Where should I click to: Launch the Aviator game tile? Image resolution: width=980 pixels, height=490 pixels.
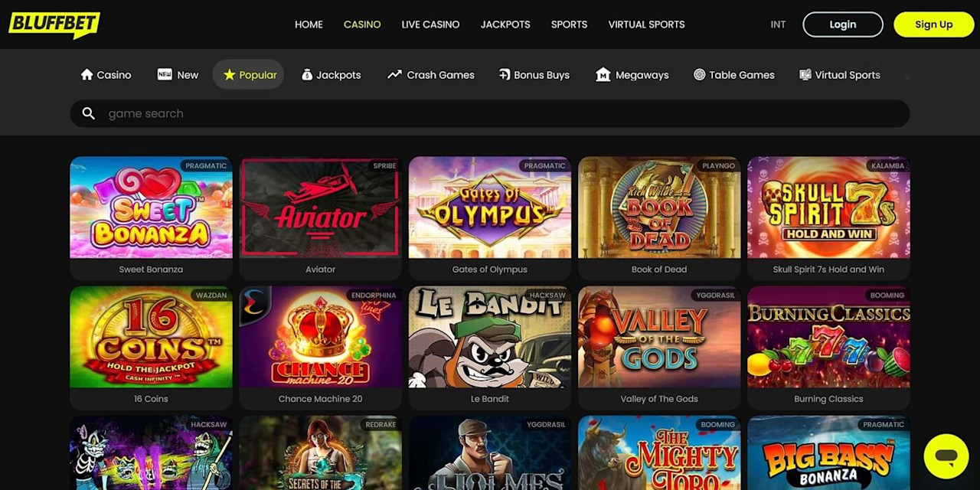[320, 207]
